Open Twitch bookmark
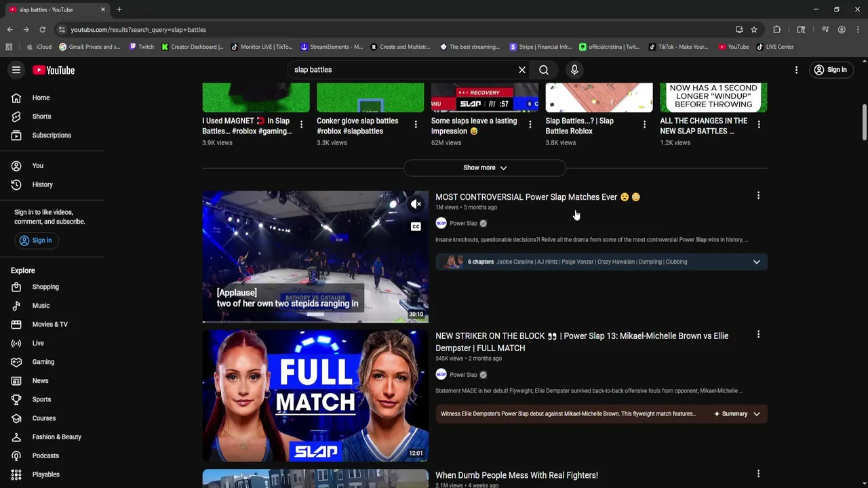Image resolution: width=868 pixels, height=488 pixels. tap(142, 47)
